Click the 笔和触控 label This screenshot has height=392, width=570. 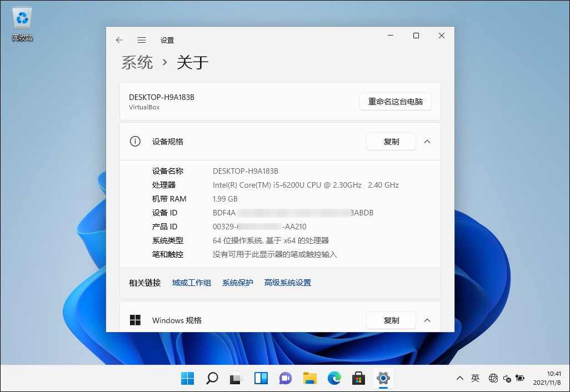coord(168,254)
